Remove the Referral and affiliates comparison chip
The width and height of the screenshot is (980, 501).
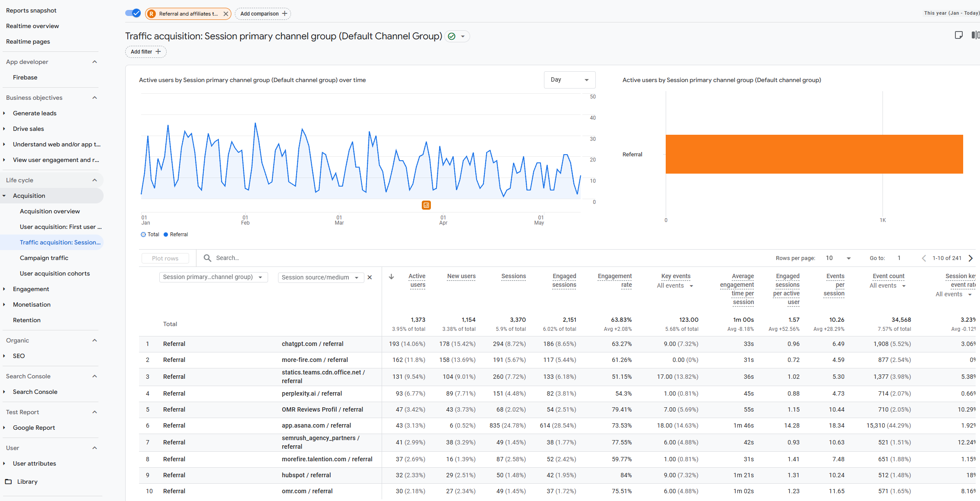coord(226,14)
